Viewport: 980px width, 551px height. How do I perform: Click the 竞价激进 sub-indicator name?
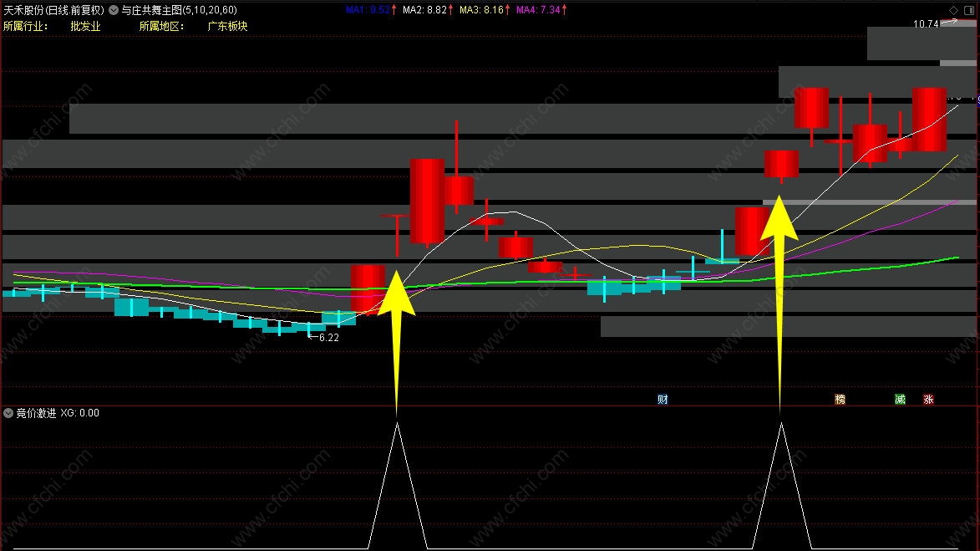(36, 413)
